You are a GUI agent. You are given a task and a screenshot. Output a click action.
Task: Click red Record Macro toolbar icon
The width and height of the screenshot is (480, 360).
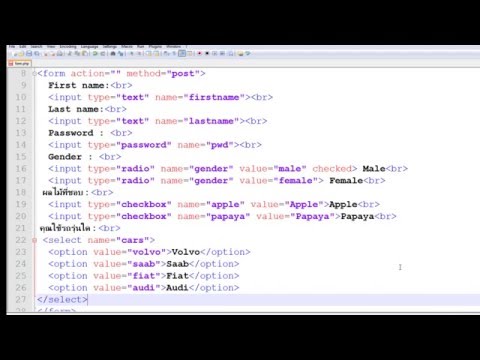tap(200, 53)
